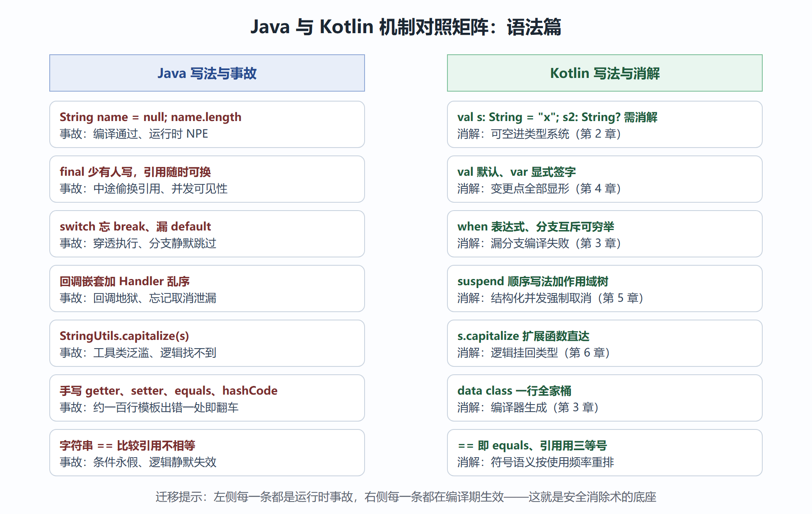Click 'when 表达式、分支互斥可穷举' heading
Image resolution: width=812 pixels, height=514 pixels.
click(536, 226)
